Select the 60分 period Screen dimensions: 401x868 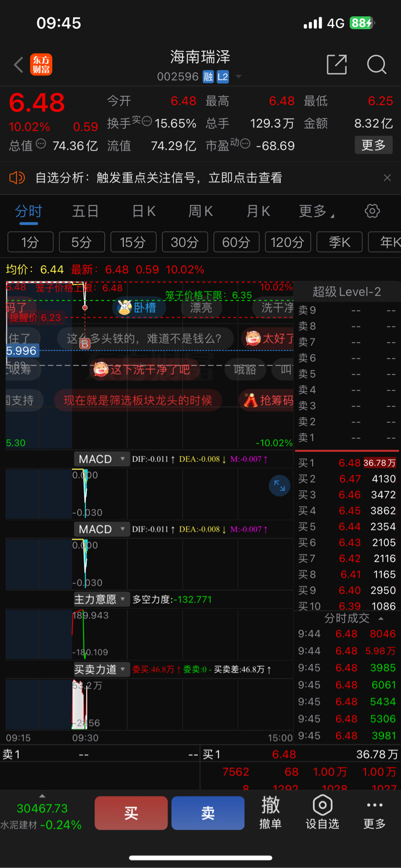click(236, 242)
